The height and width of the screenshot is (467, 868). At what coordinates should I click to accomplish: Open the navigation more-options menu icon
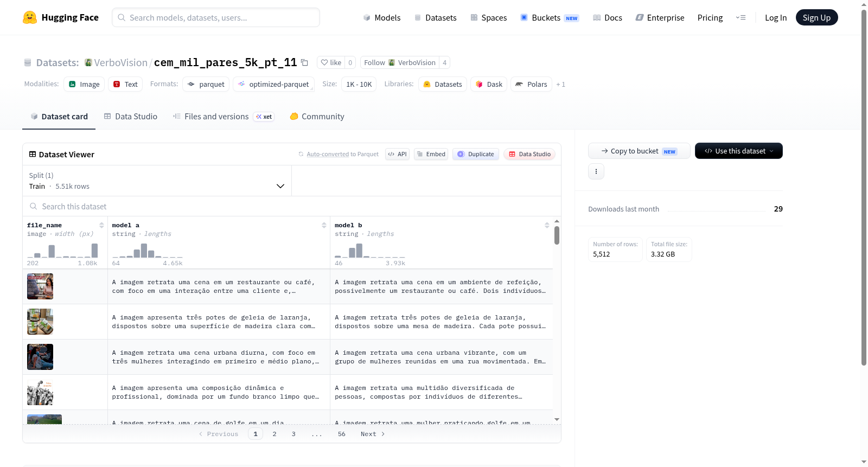(741, 17)
